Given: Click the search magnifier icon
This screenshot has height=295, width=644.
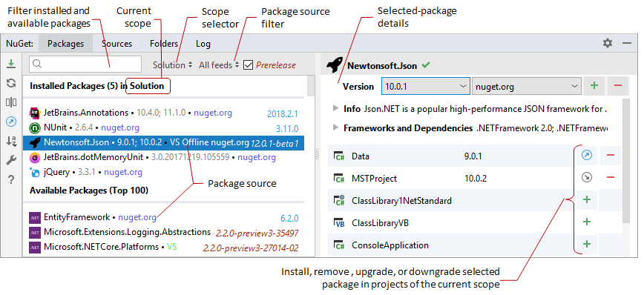Looking at the screenshot, I should coord(37,64).
